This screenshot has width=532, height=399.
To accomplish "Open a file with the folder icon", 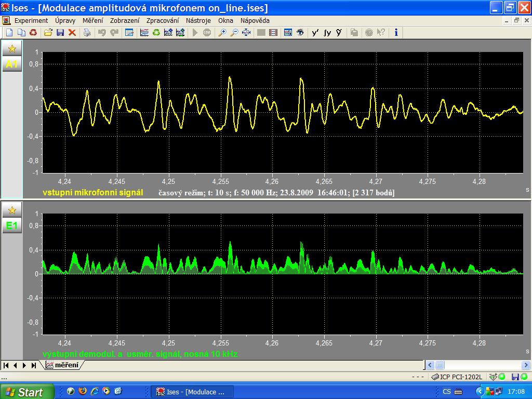I will (x=48, y=33).
